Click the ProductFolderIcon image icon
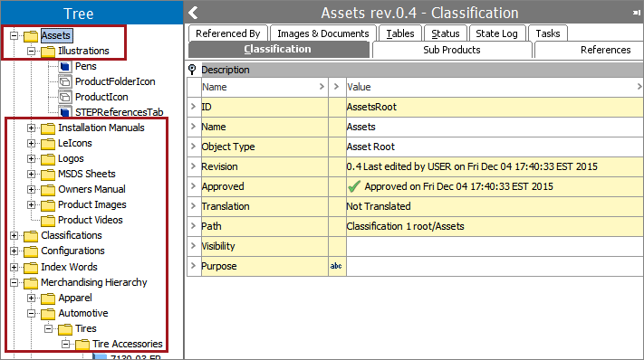The image size is (644, 360). pyautogui.click(x=65, y=81)
